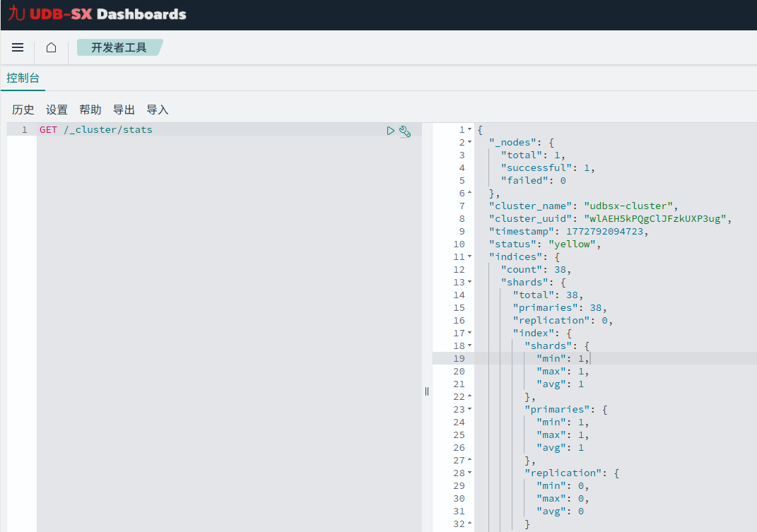Open the request wrench options menu
757x532 pixels.
coord(404,131)
